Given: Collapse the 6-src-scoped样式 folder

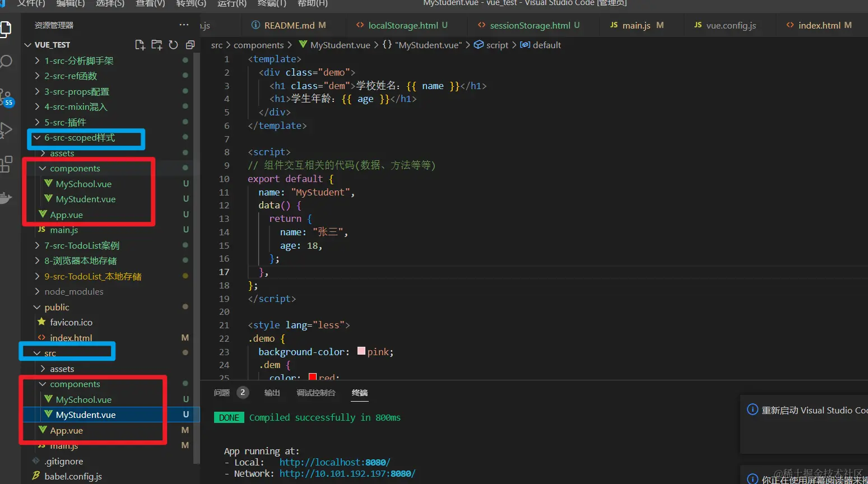Looking at the screenshot, I should [38, 137].
